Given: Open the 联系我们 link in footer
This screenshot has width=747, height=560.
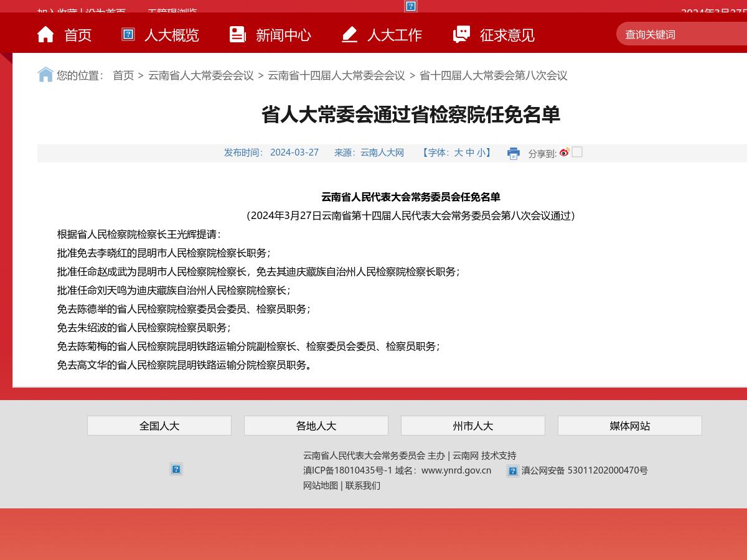Looking at the screenshot, I should (x=362, y=485).
